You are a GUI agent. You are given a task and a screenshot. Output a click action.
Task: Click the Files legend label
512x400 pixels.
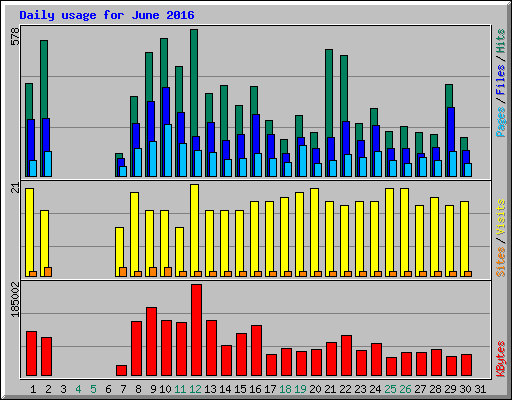tap(501, 80)
